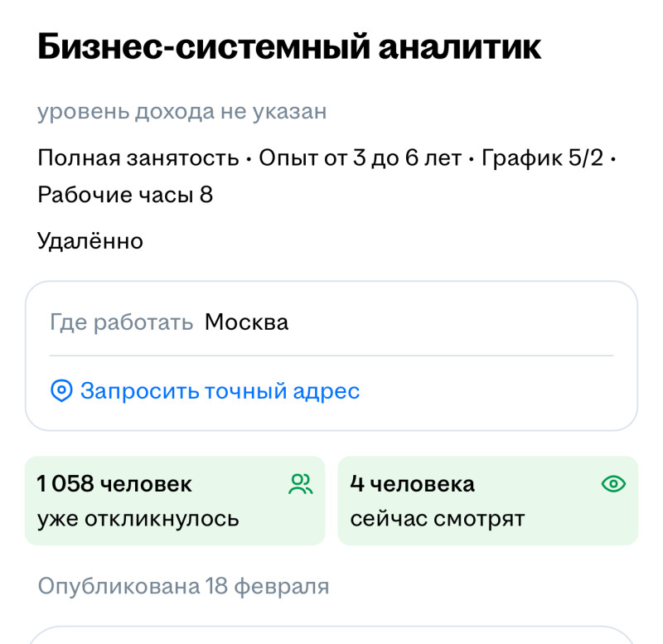Viewport: 663px width, 644px height.
Task: Click the "Где работать" label
Action: (x=122, y=322)
